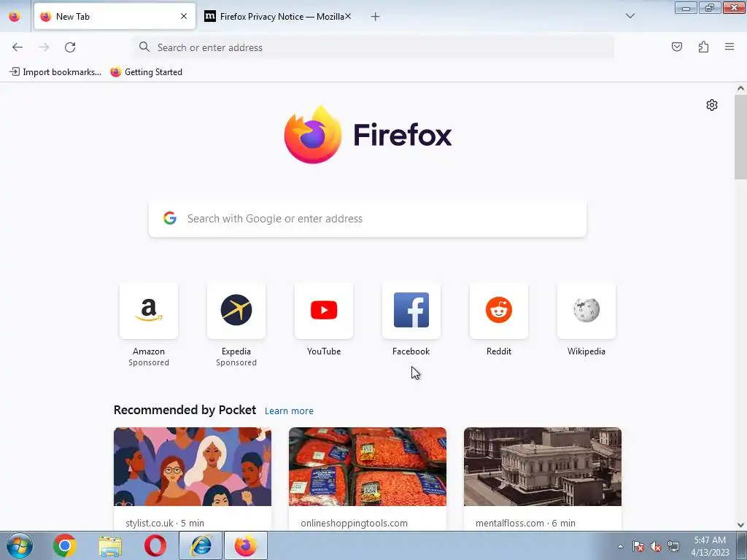Switch to Firefox Privacy Notice tab
Screen dimensions: 747x560
click(x=277, y=16)
